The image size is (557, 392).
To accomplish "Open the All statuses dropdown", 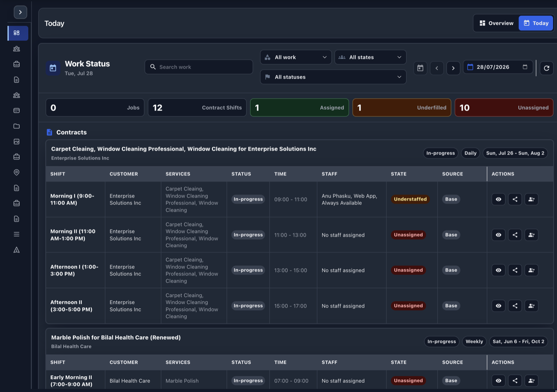I will (x=333, y=77).
